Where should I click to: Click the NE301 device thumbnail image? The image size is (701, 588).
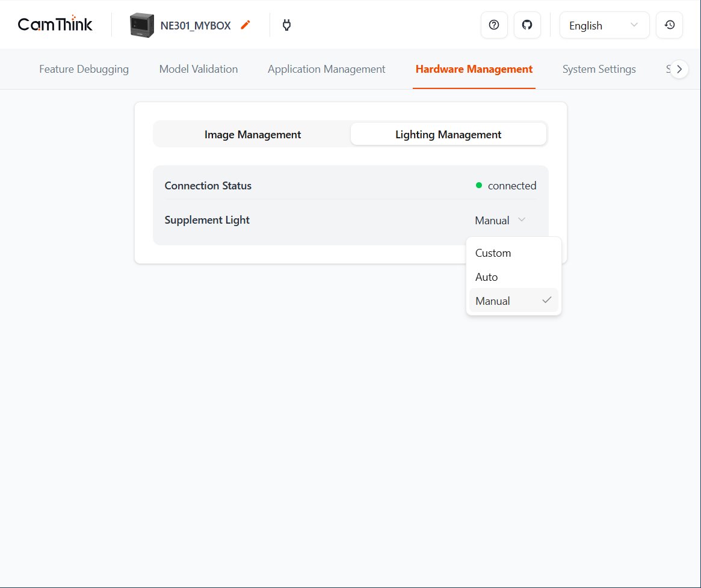(x=142, y=25)
